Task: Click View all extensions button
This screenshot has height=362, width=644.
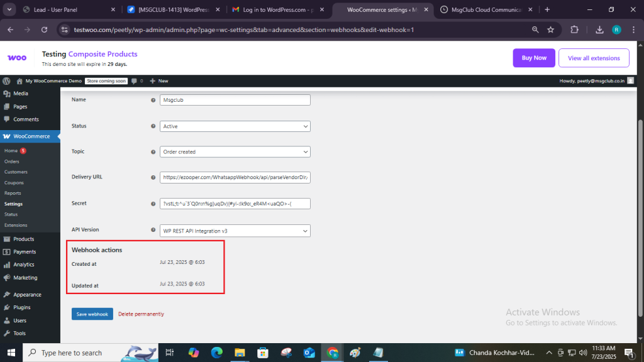Action: [594, 58]
